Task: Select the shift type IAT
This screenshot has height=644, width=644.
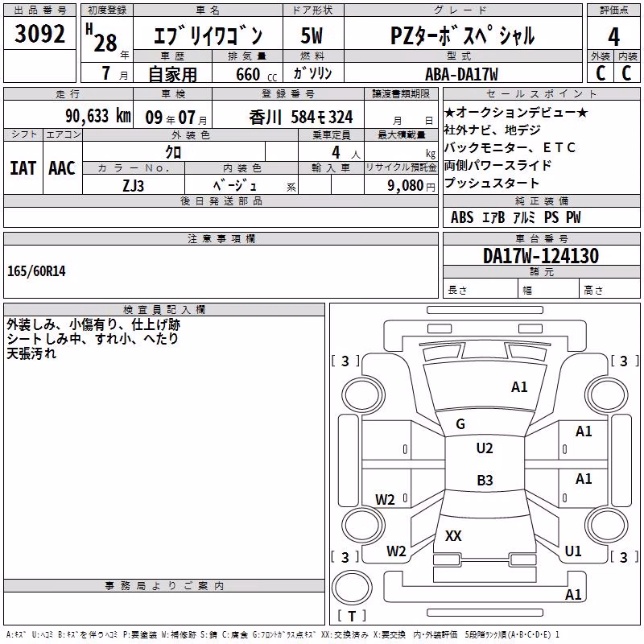Action: coord(23,168)
